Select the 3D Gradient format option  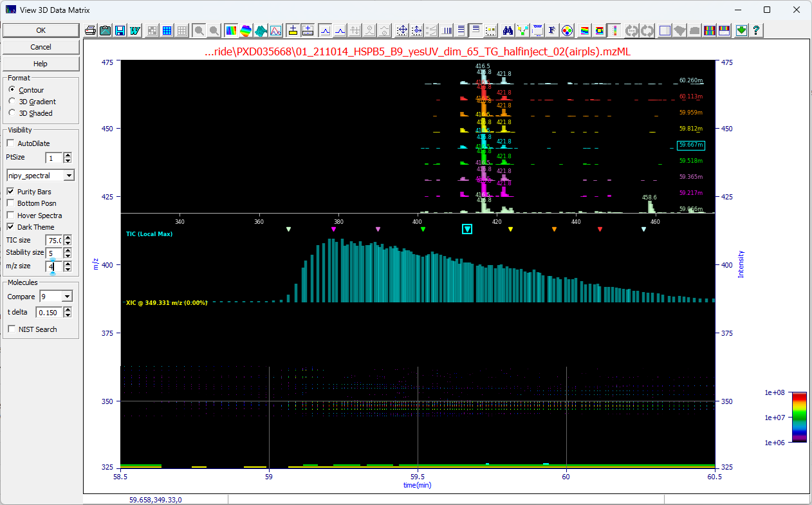tap(12, 102)
